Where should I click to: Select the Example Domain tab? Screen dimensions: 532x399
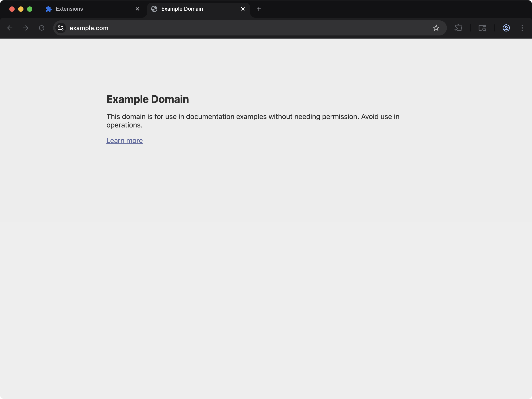click(182, 9)
